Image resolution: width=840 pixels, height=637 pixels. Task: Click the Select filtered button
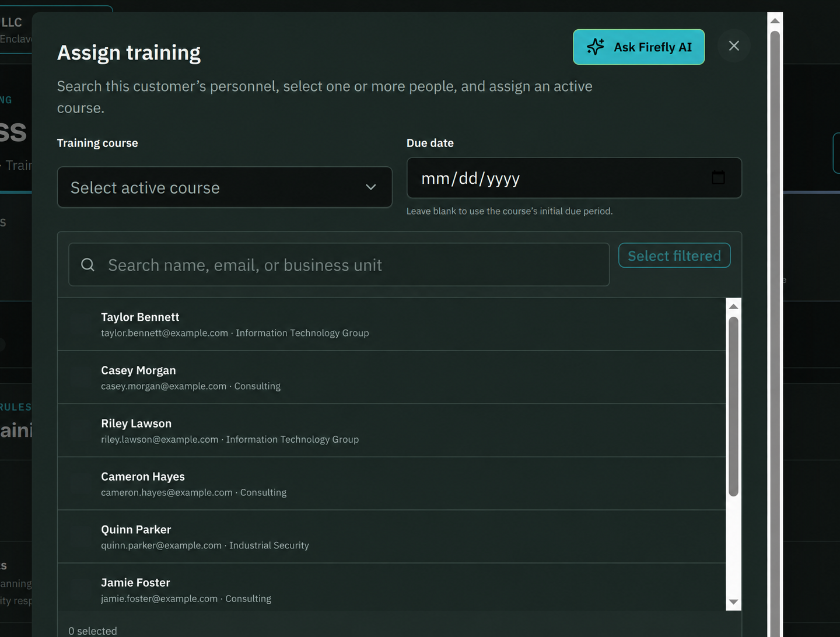tap(674, 256)
